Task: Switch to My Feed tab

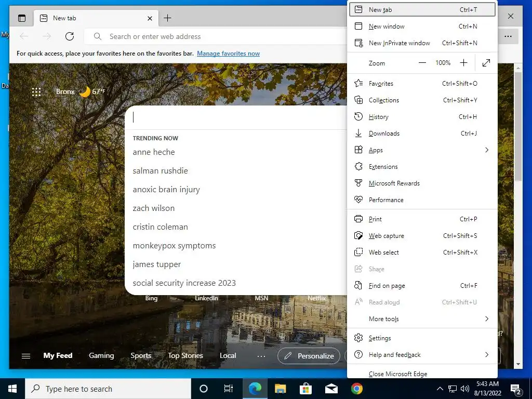Action: [58, 355]
